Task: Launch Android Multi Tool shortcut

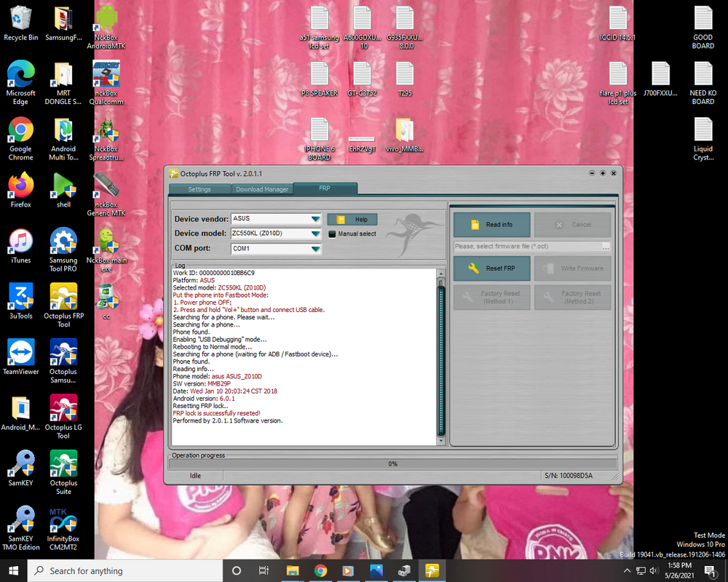Action: click(63, 138)
